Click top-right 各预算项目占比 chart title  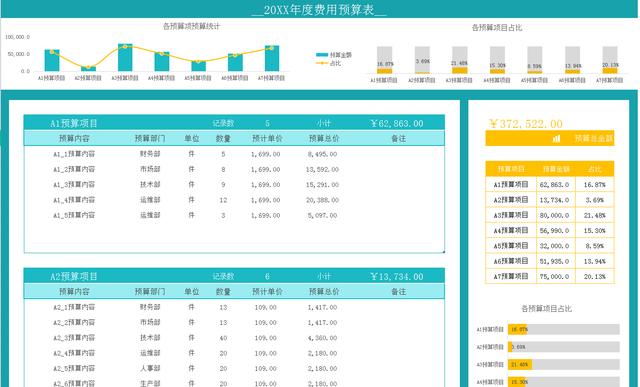497,28
